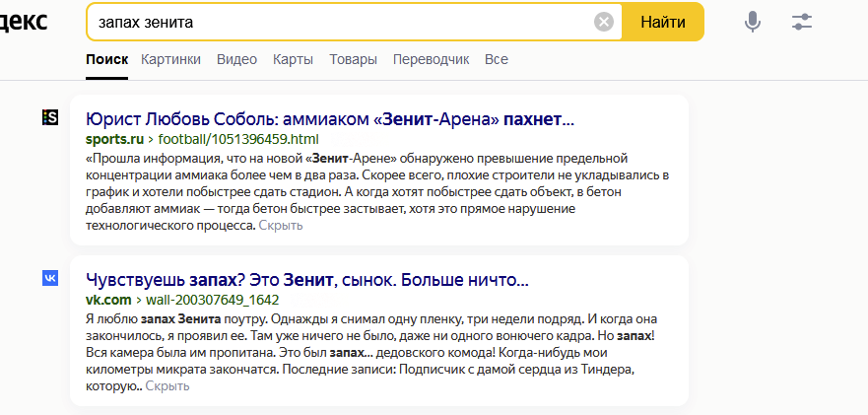Switch to the Видео tab

[236, 59]
